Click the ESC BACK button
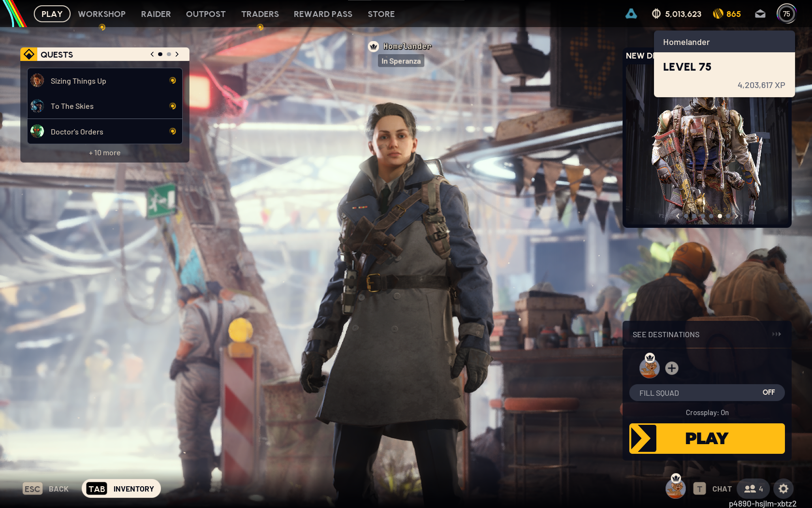812x508 pixels. tap(46, 489)
